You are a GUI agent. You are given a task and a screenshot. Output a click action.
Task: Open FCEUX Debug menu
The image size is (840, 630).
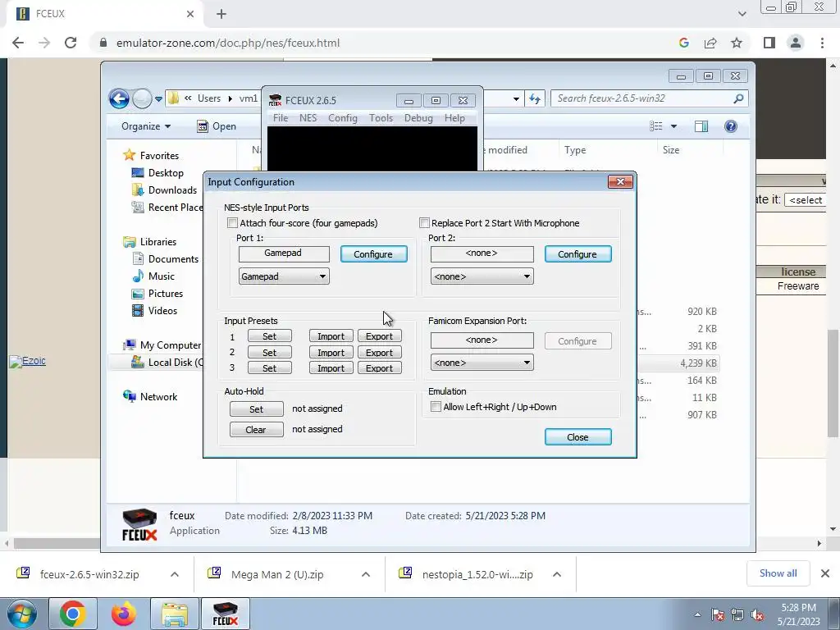418,118
